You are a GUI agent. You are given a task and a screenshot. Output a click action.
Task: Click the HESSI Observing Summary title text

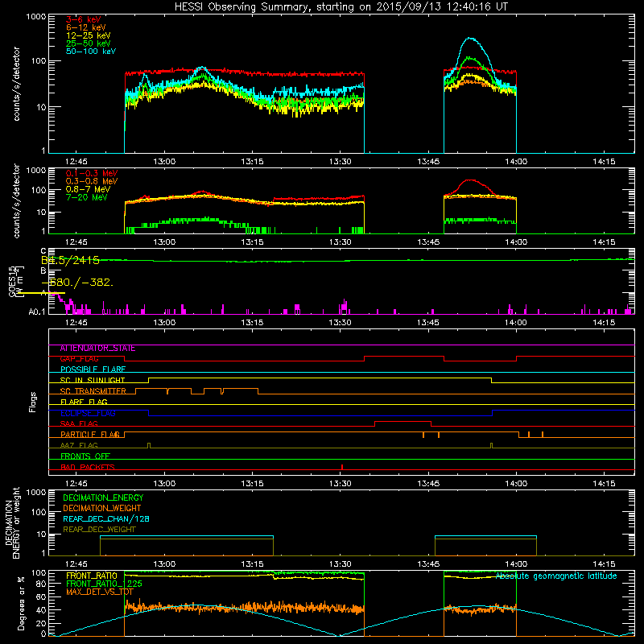pos(341,7)
